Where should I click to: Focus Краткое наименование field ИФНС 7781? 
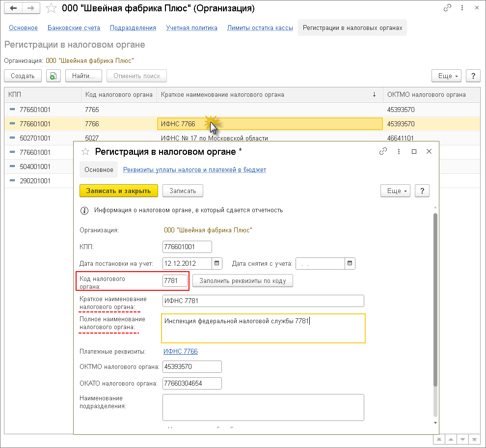(x=263, y=301)
